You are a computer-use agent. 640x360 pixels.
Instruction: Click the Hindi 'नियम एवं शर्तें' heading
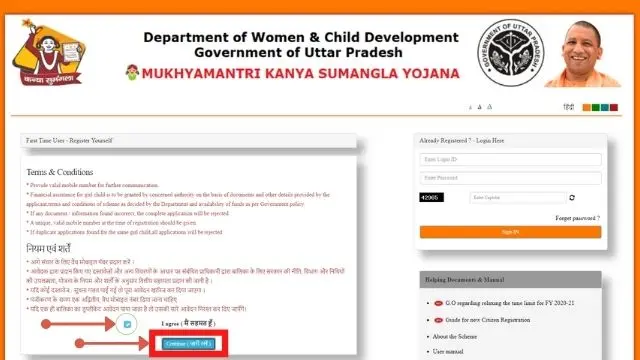49,249
